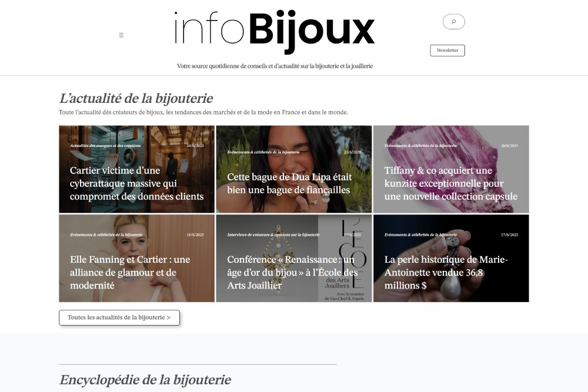The width and height of the screenshot is (588, 392).
Task: Open the hamburger menu icon
Action: [x=121, y=35]
